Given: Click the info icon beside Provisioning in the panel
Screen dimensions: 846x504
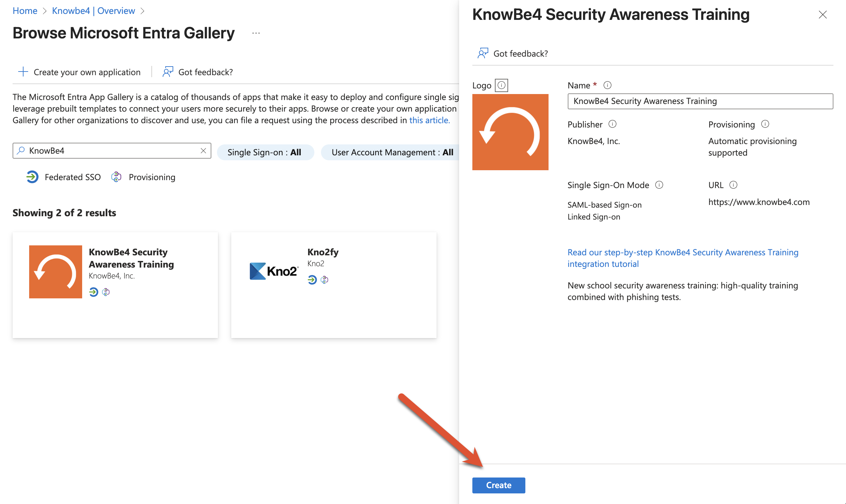Looking at the screenshot, I should (765, 124).
